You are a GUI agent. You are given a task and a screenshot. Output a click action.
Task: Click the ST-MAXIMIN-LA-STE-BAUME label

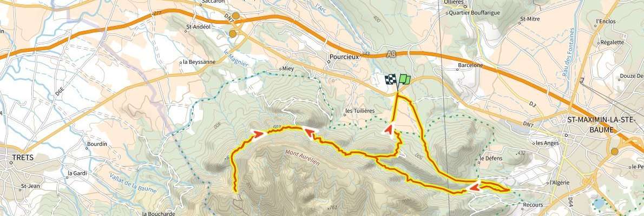point(602,124)
